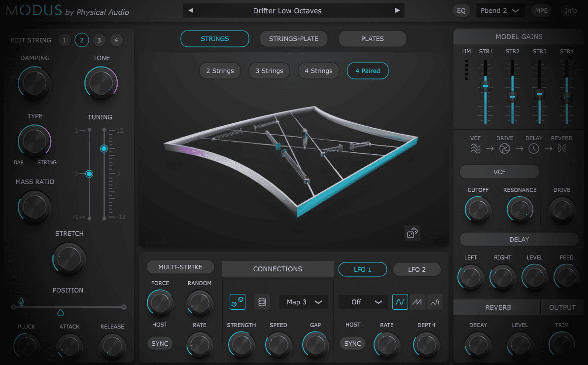Viewport: 588px width, 365px height.
Task: Switch to the PLATES model tab
Action: [372, 38]
